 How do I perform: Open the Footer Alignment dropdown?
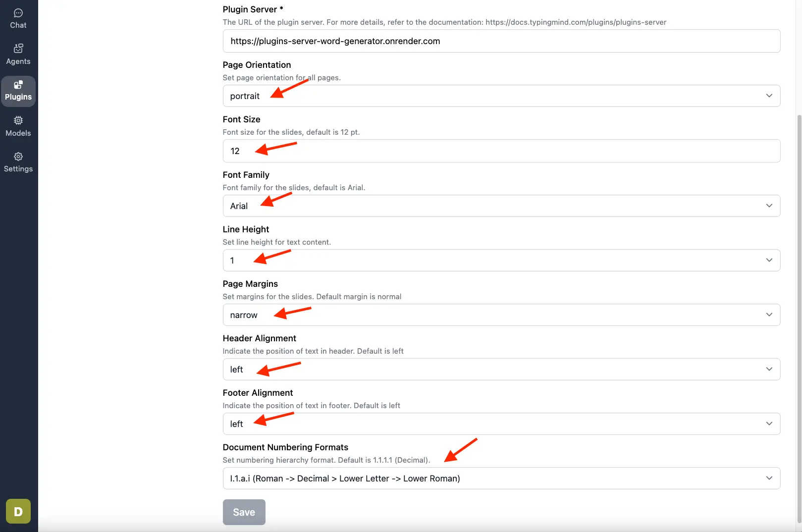tap(501, 424)
